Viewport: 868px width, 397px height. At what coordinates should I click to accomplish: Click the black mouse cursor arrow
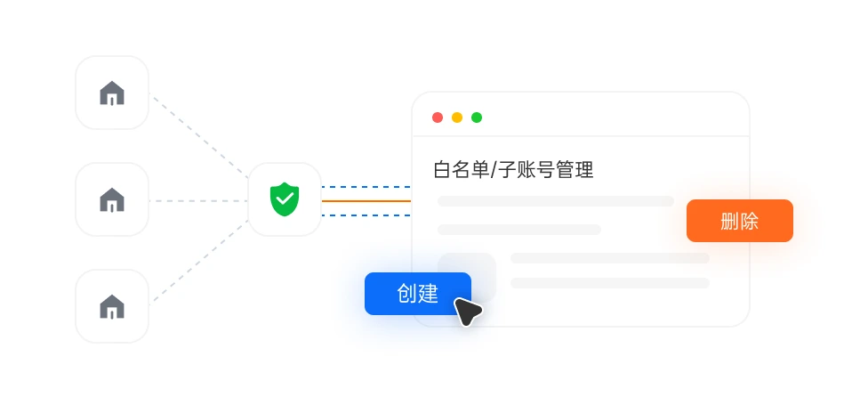(x=467, y=312)
